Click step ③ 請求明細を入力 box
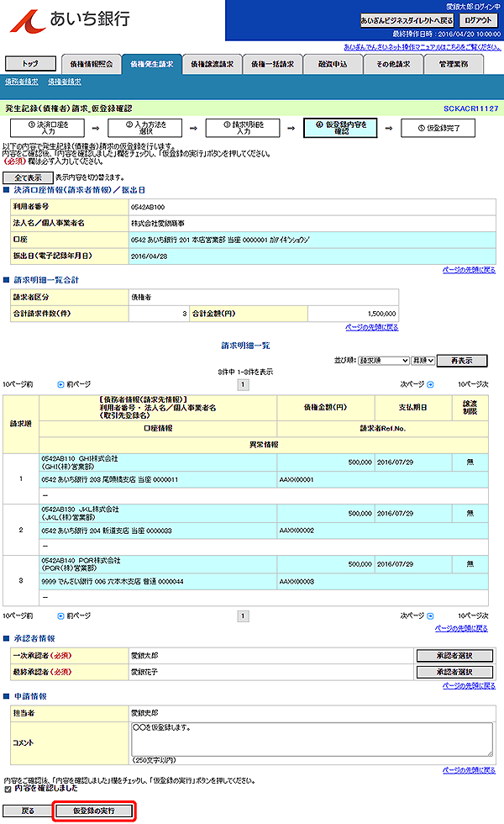 point(243,128)
